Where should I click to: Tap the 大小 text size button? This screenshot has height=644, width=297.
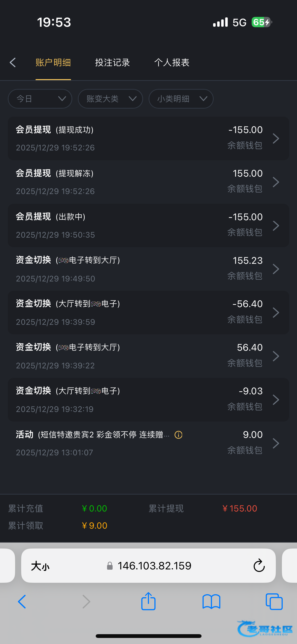click(x=40, y=566)
